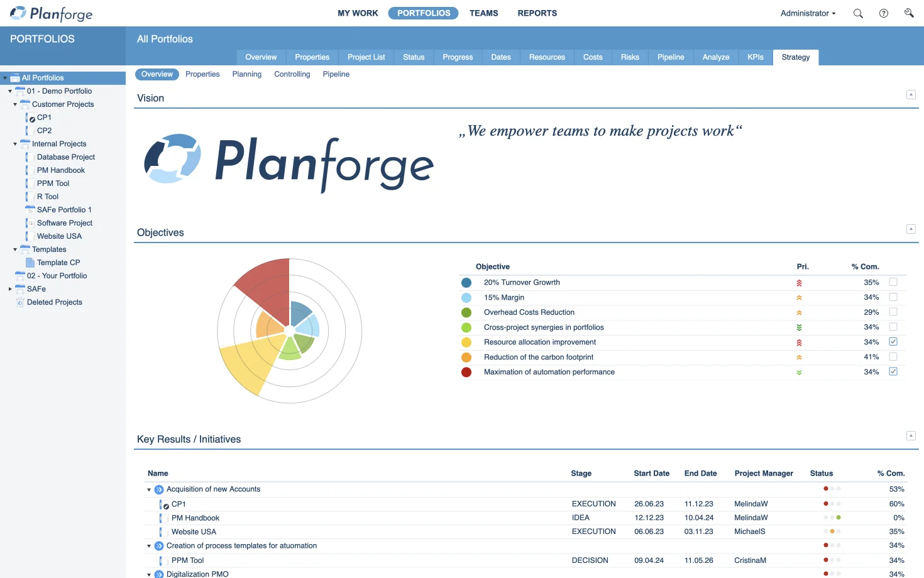Collapse the Creation of process templates row
The width and height of the screenshot is (924, 578).
[x=148, y=545]
